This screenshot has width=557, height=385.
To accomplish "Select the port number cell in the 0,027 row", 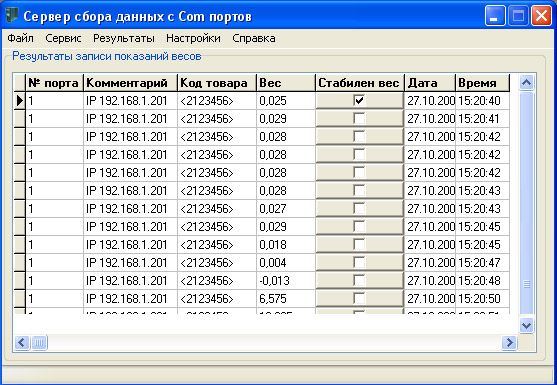I will coord(55,209).
